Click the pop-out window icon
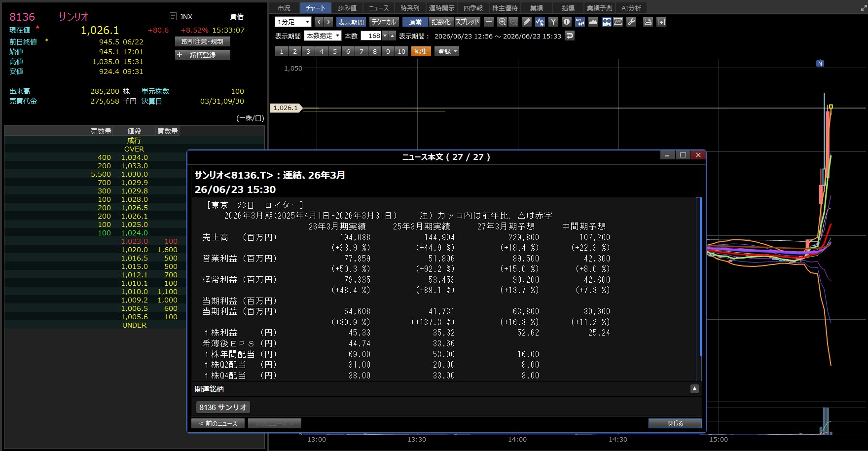868x451 pixels. click(661, 22)
